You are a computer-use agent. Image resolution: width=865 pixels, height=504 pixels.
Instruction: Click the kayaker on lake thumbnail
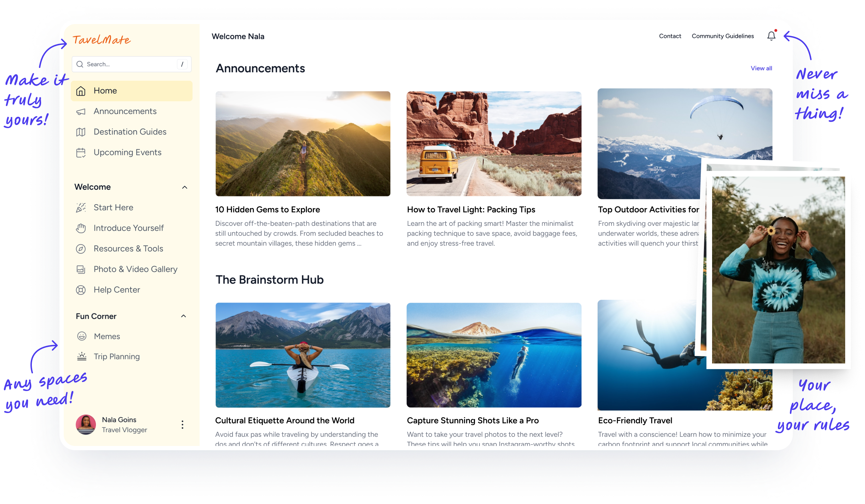coord(303,355)
